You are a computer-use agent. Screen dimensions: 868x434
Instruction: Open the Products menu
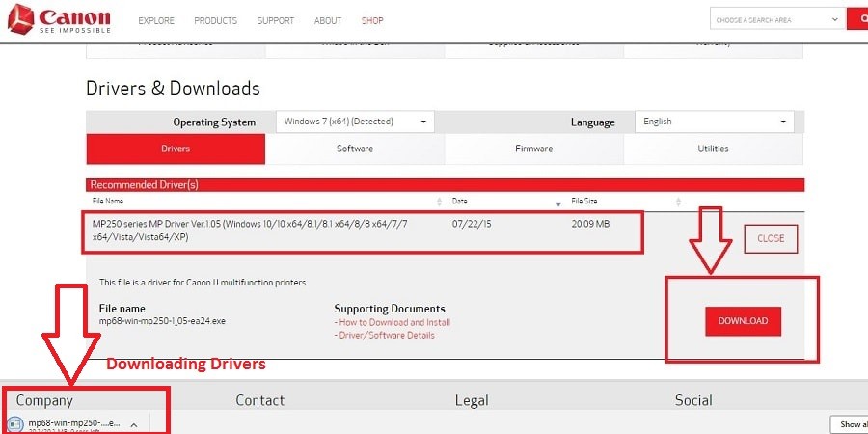click(x=215, y=20)
